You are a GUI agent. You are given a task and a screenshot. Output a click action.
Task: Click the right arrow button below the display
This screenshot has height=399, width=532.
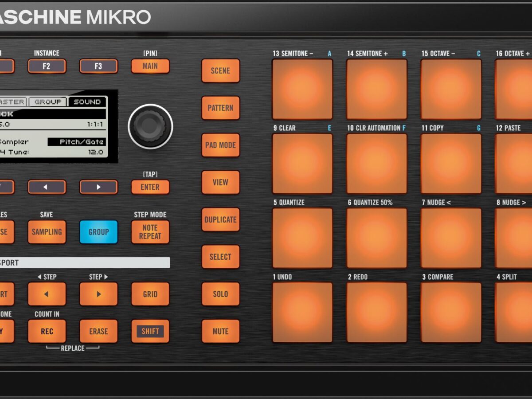[98, 187]
